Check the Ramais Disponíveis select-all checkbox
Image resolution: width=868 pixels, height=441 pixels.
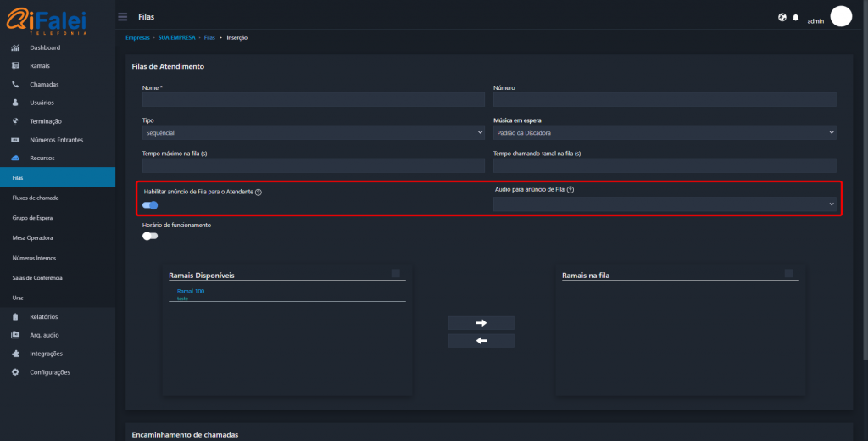(x=396, y=273)
